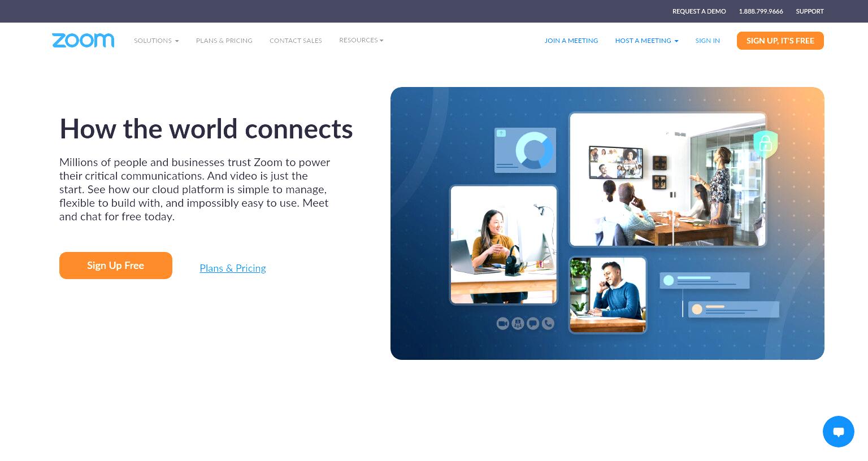Click the Sign Up Free button

tap(116, 266)
